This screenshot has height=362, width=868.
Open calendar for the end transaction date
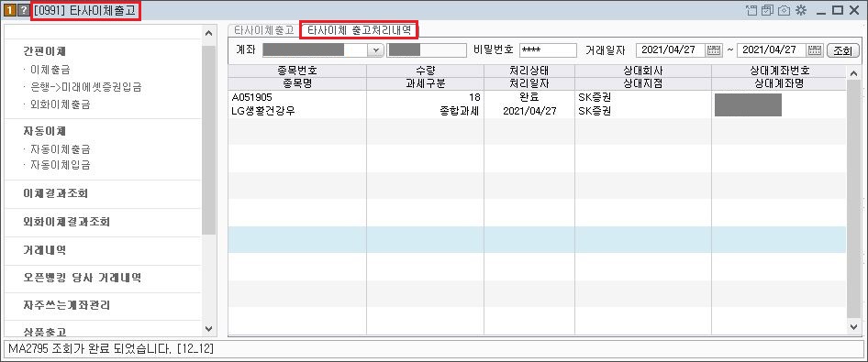[814, 50]
